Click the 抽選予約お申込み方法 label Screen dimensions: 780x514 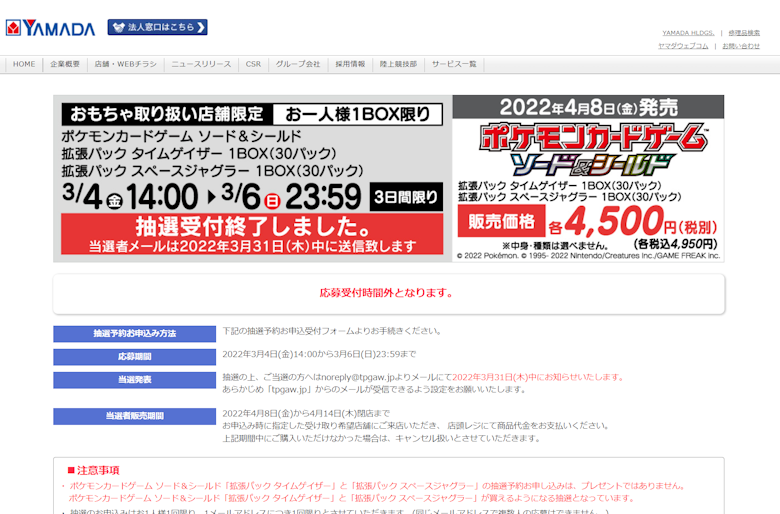134,333
